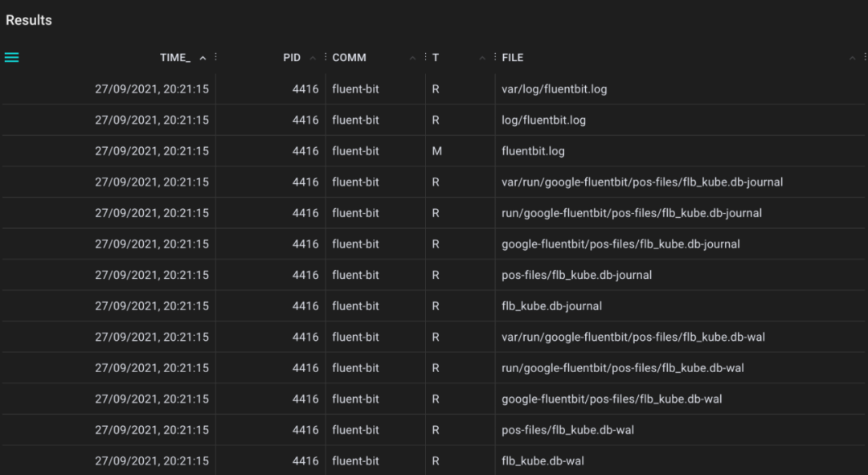Select row with file flb_kube.db-journal only
This screenshot has width=868, height=475.
coord(434,306)
